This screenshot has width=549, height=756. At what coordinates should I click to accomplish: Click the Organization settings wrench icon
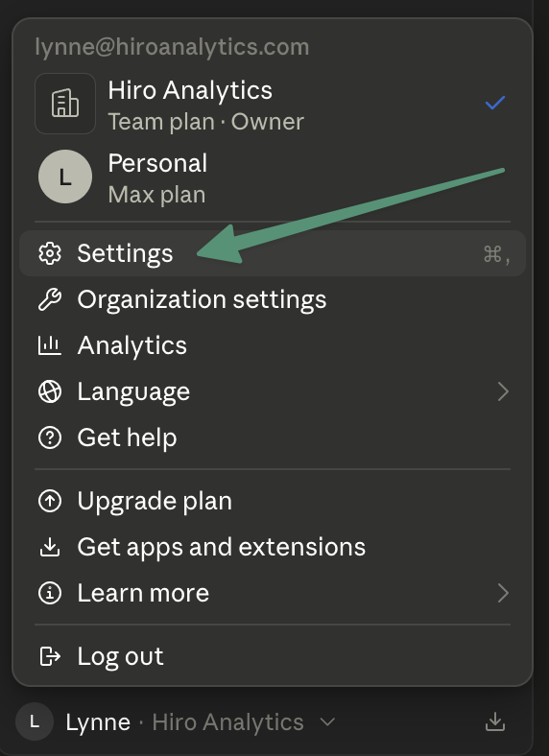(50, 299)
